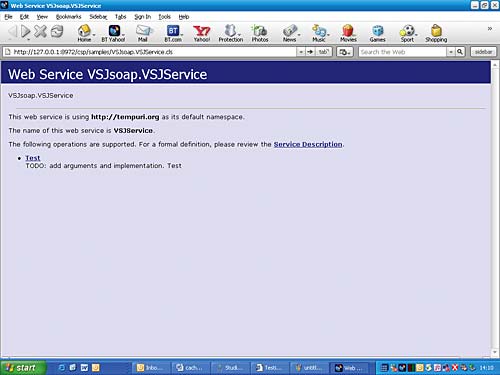Image resolution: width=500 pixels, height=375 pixels.
Task: Expand the search engine dropdown arrow
Action: click(451, 52)
